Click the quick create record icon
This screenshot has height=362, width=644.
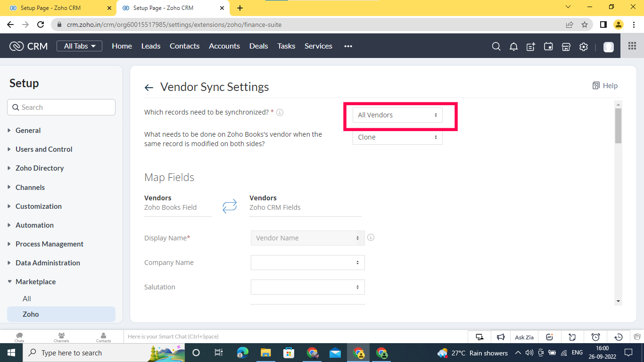click(x=531, y=46)
